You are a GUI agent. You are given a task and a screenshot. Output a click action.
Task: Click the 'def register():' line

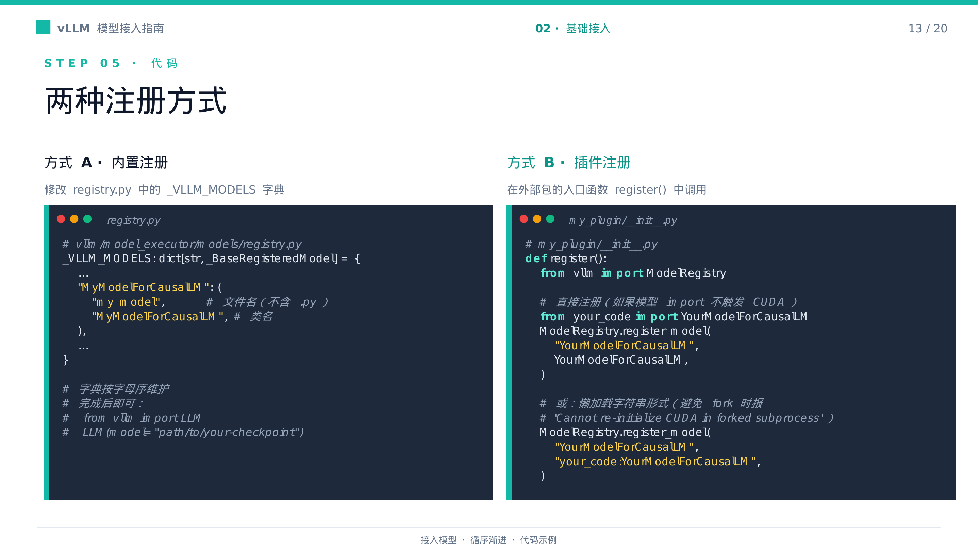coord(566,259)
